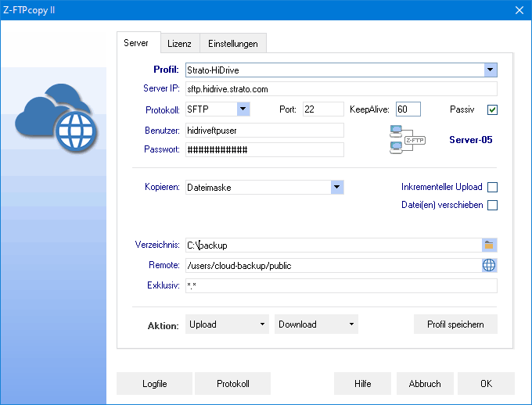Click the Exklusiv field with *.*
Image resolution: width=532 pixels, height=405 pixels.
tap(341, 285)
